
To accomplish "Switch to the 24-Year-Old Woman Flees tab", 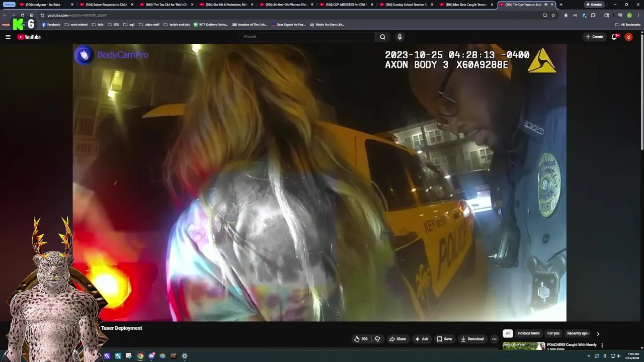I will click(286, 5).
